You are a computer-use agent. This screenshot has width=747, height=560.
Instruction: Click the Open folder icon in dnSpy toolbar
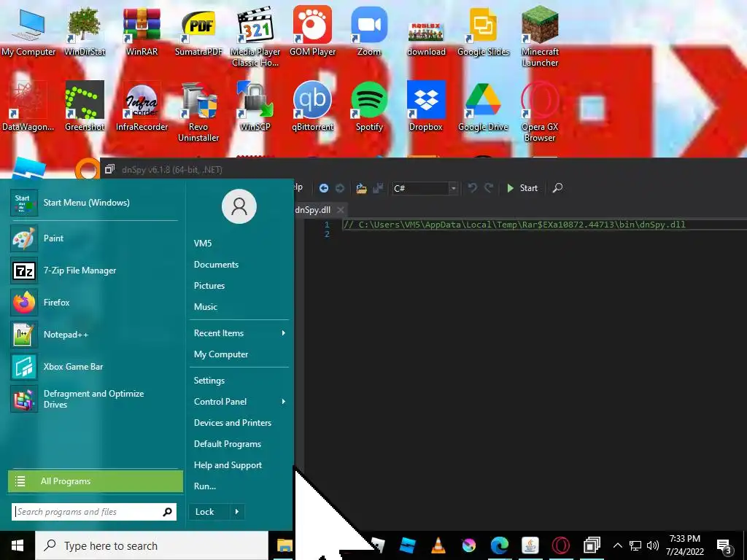pyautogui.click(x=362, y=188)
